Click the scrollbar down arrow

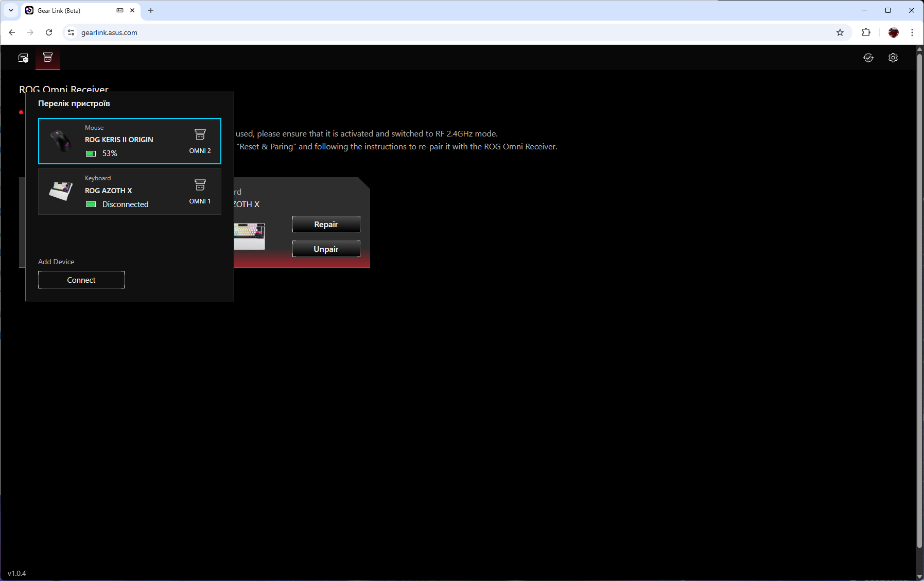pos(919,576)
